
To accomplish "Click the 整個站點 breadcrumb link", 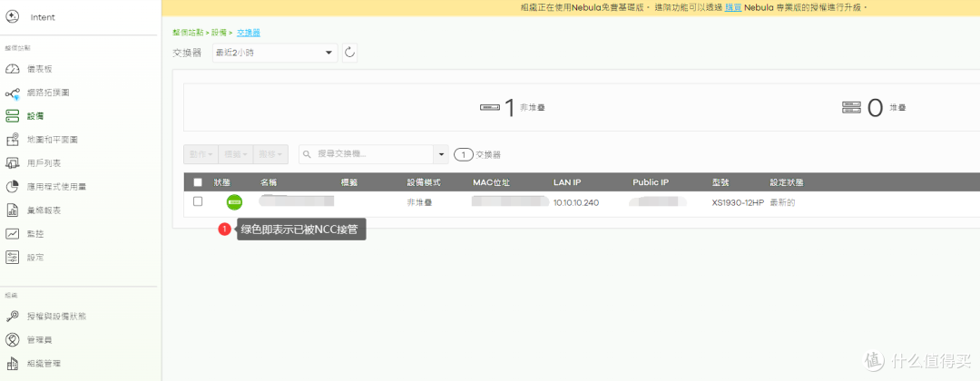I will (188, 33).
